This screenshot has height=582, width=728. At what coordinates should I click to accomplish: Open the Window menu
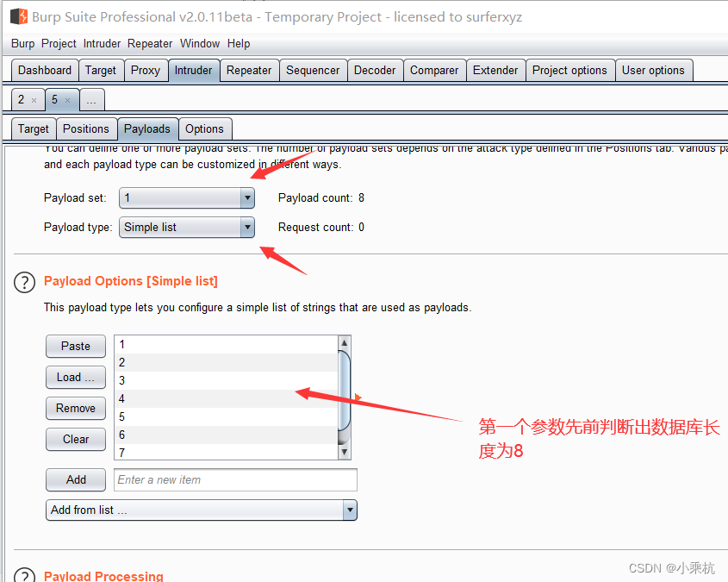coord(200,44)
